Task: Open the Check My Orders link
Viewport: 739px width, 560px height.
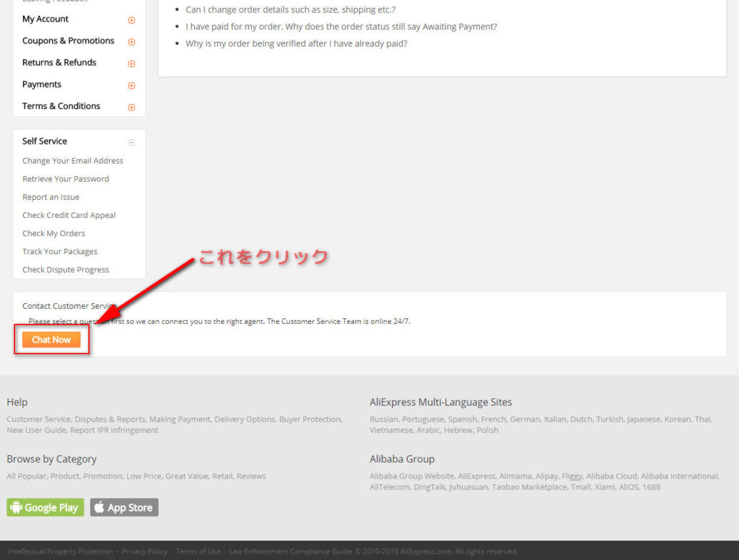Action: [x=53, y=233]
